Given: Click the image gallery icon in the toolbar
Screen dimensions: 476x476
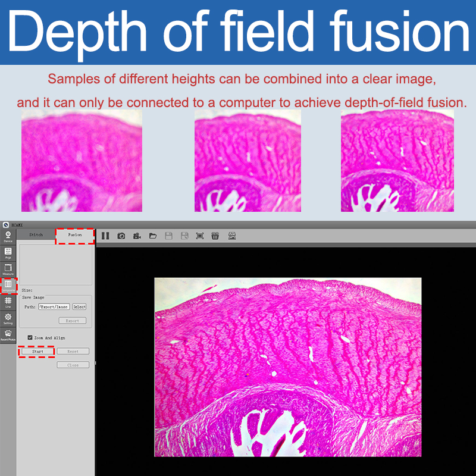Looking at the screenshot, I should point(232,236).
